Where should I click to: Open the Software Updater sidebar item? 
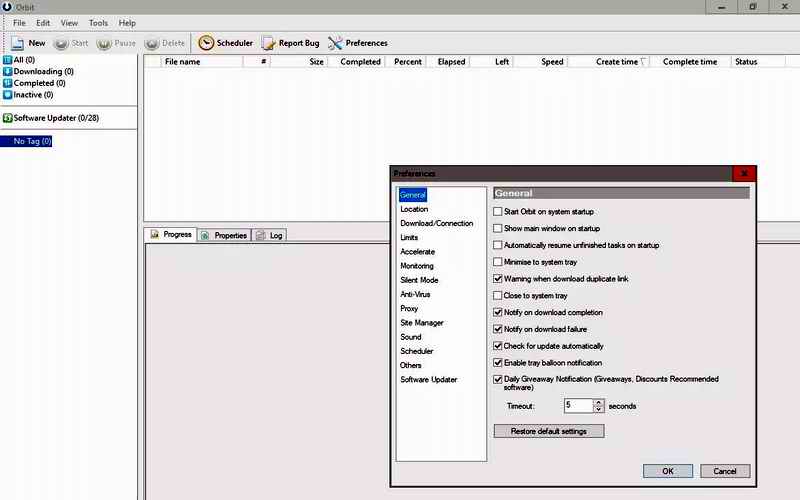[x=55, y=118]
